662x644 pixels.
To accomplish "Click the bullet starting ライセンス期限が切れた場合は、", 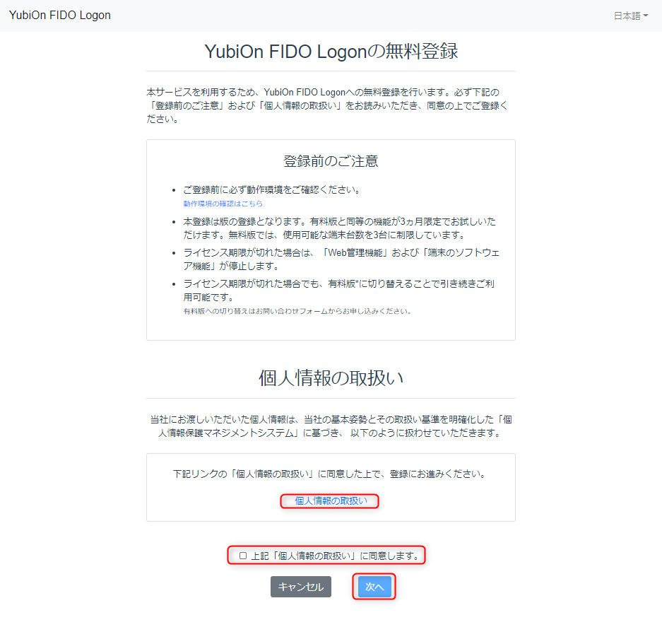I will (x=341, y=259).
